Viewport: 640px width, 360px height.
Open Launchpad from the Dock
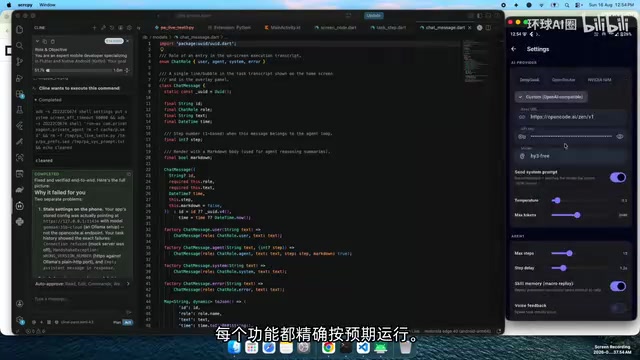(x=251, y=347)
